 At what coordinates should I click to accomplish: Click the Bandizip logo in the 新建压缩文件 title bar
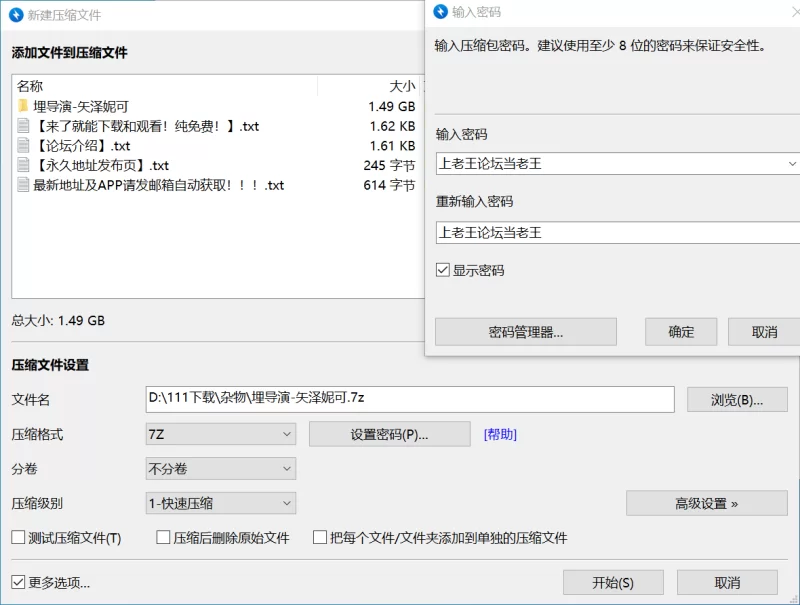tap(16, 15)
